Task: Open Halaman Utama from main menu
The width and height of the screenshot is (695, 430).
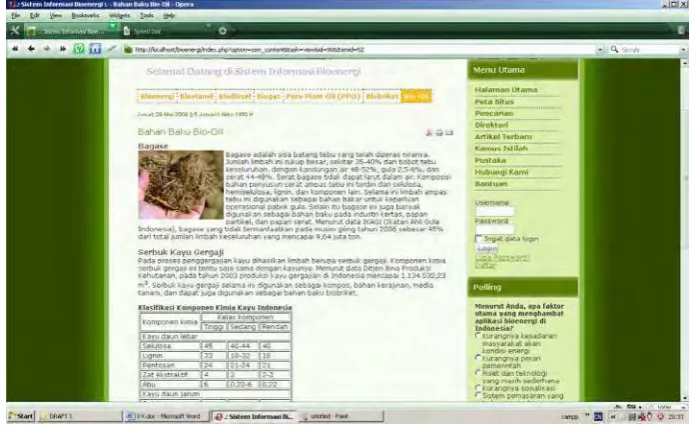Action: (x=506, y=90)
